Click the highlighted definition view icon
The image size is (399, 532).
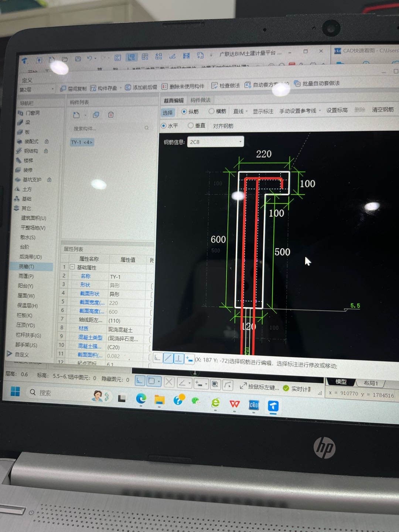tap(131, 57)
